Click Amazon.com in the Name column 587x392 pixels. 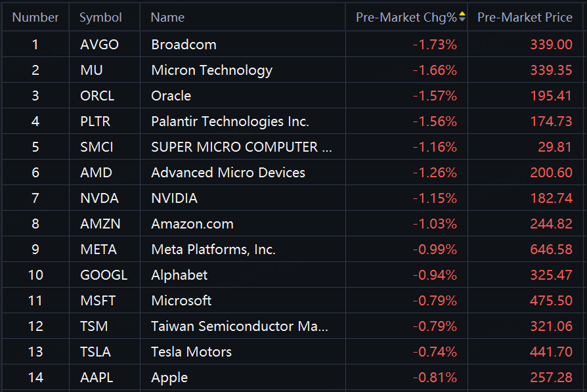click(x=192, y=224)
